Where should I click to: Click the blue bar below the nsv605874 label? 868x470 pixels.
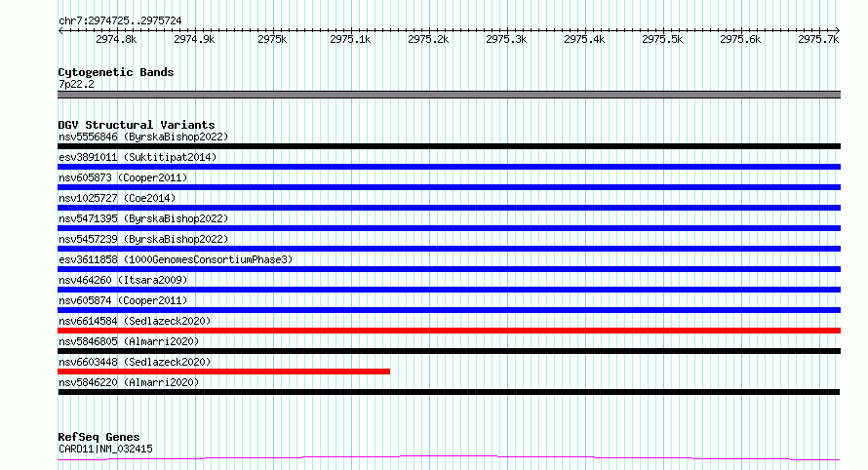[449, 310]
